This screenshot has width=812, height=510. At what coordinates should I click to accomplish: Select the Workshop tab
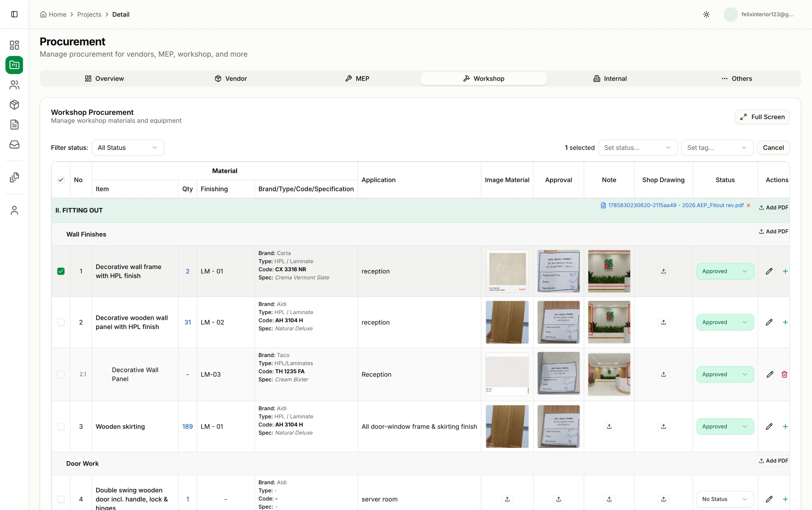(x=484, y=79)
